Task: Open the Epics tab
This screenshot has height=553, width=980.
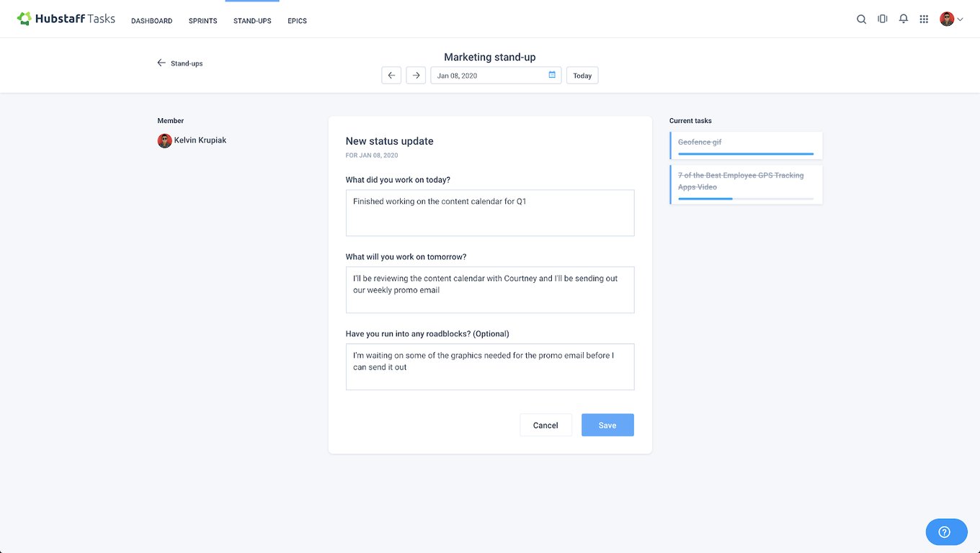Action: tap(297, 21)
